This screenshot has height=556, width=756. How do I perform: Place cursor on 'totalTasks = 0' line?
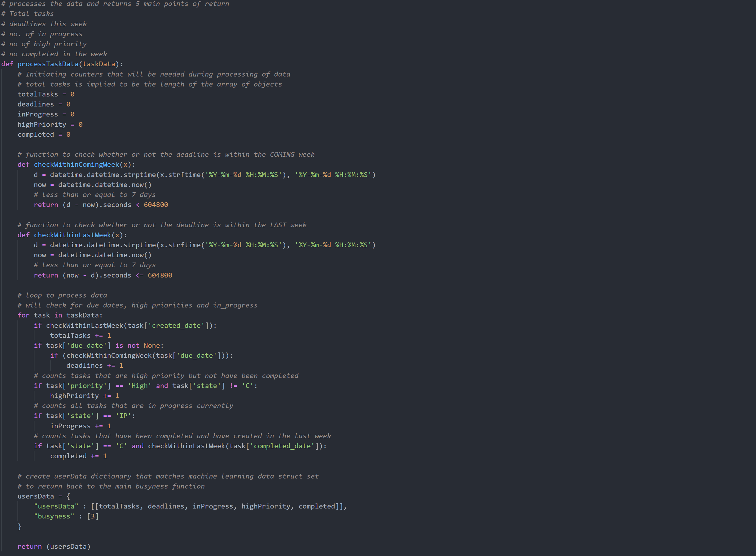pyautogui.click(x=46, y=94)
